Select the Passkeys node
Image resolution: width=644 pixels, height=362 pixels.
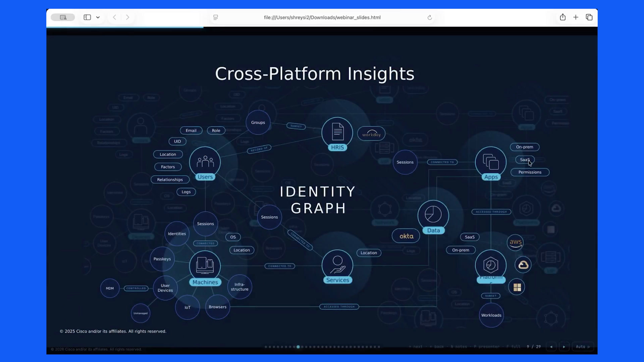click(x=162, y=259)
